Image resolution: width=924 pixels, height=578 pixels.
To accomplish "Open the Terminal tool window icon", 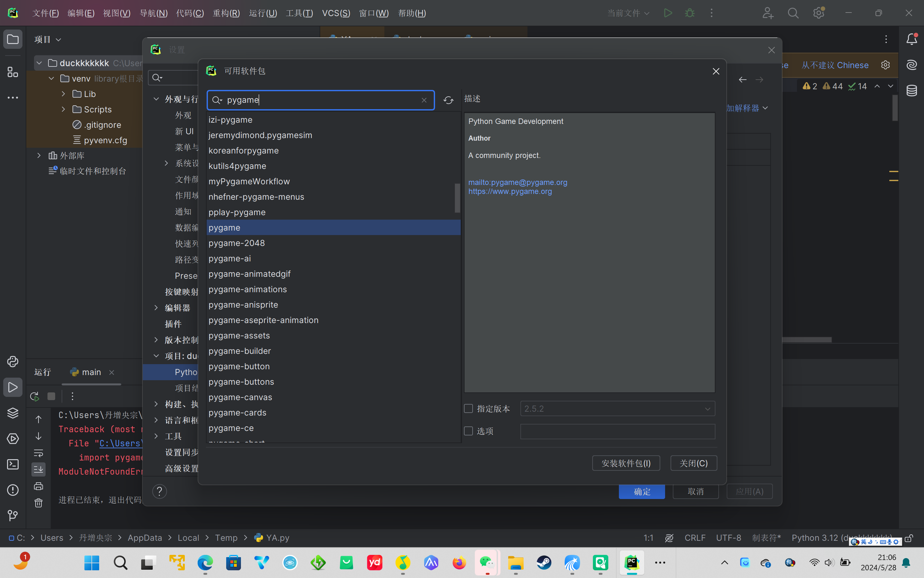I will coord(13,464).
